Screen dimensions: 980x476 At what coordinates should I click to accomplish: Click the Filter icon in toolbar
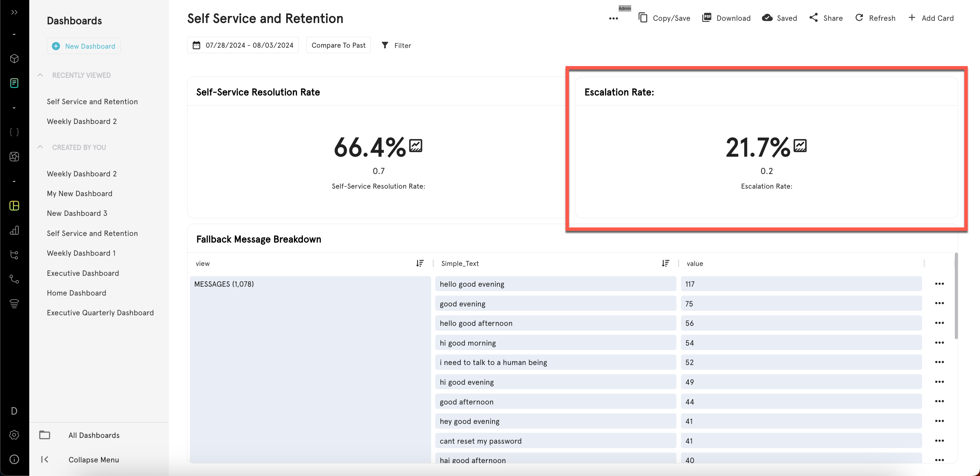(x=386, y=44)
